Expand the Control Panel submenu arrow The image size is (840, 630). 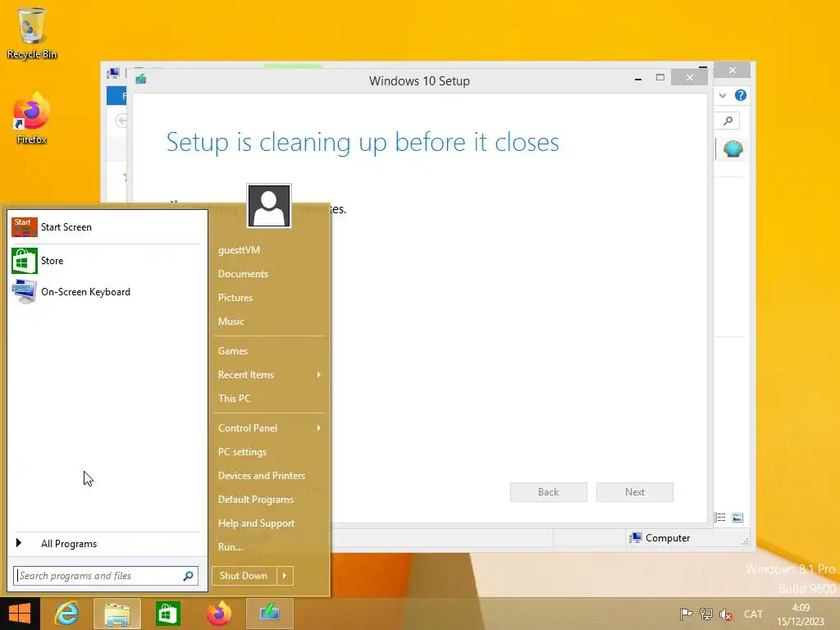pos(319,428)
